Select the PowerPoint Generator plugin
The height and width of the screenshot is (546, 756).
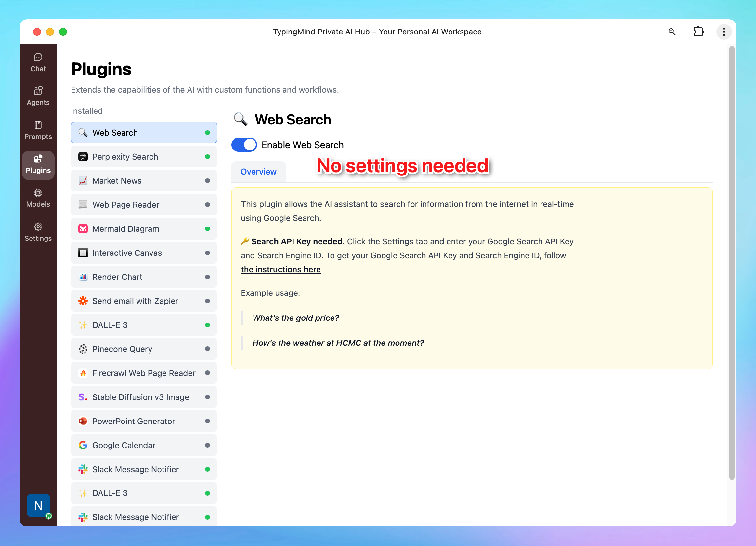[x=144, y=421]
